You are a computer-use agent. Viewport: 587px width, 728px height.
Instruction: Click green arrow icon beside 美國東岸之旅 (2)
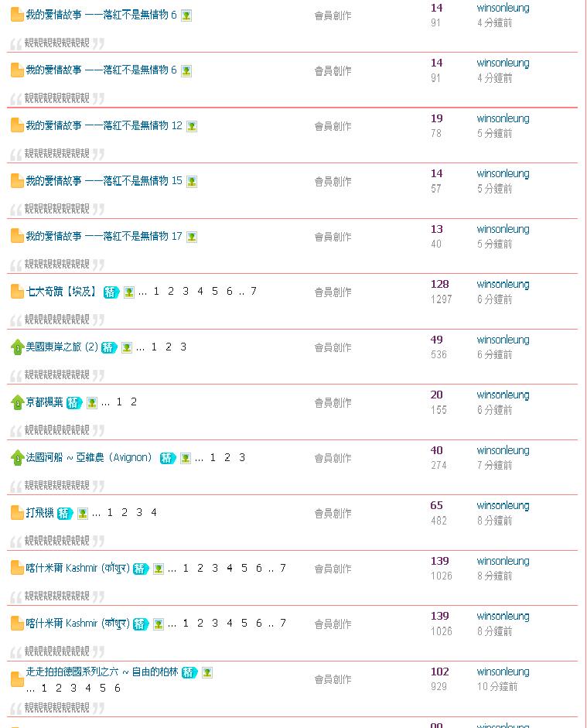click(x=17, y=347)
